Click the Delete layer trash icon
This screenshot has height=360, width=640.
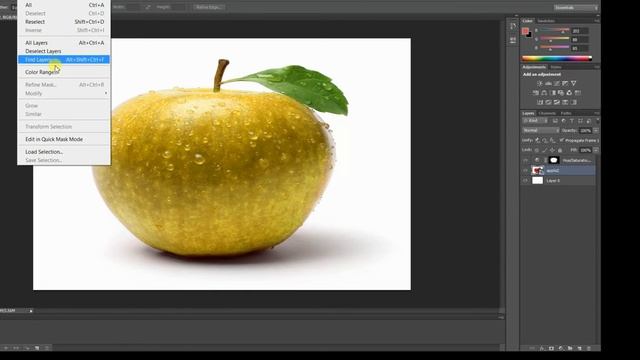point(589,348)
